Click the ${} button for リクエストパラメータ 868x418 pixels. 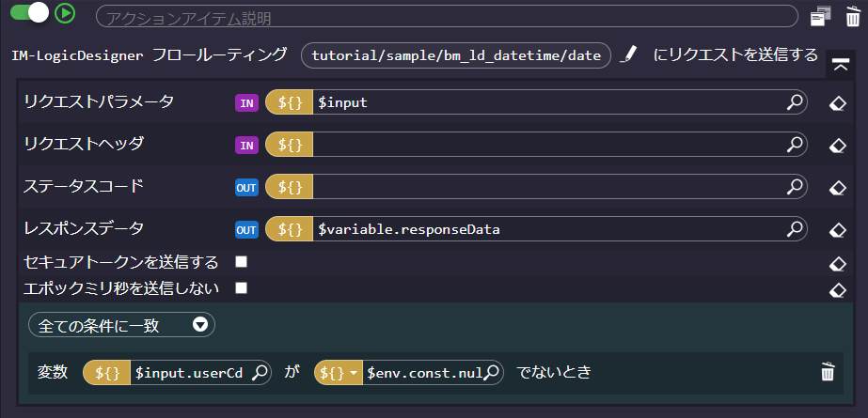point(290,102)
